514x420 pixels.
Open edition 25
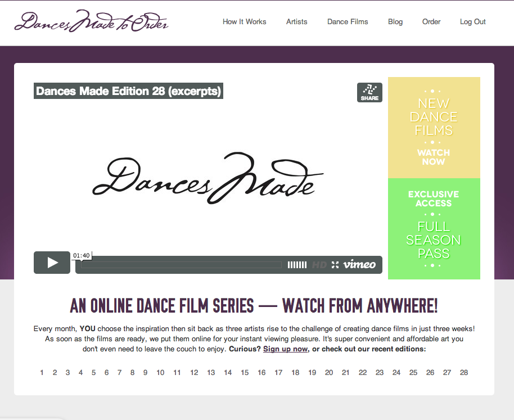(x=413, y=373)
